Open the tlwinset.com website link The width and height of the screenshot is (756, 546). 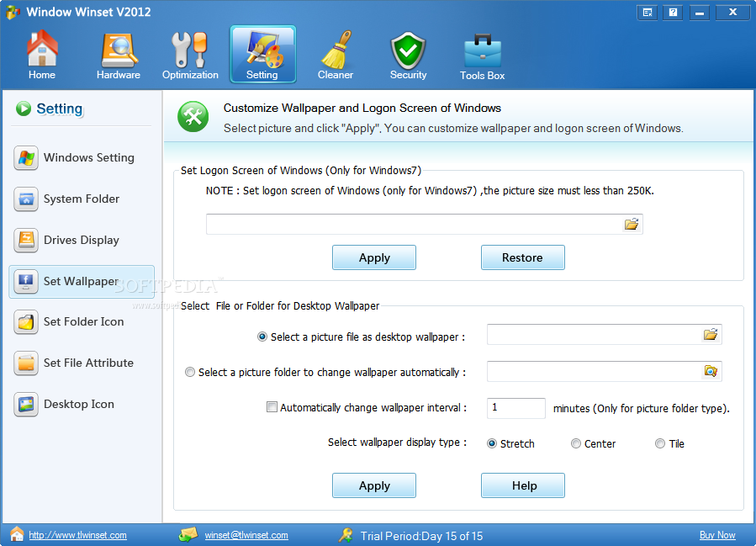(x=77, y=535)
